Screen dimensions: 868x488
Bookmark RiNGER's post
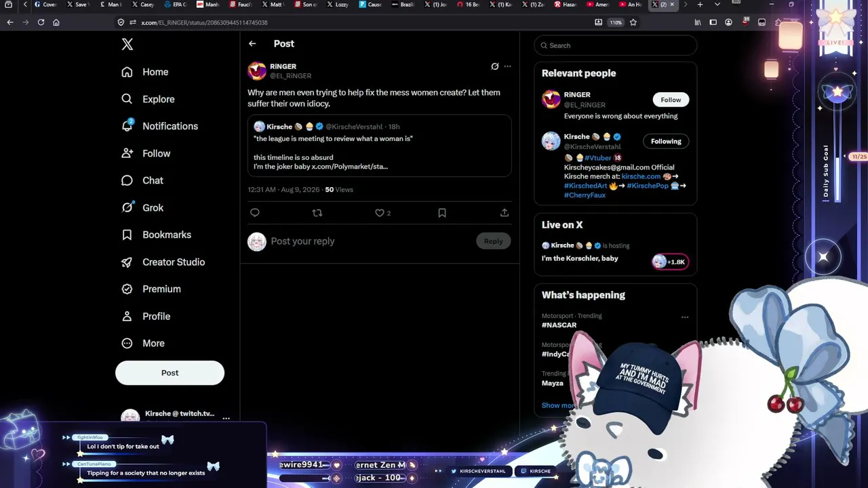coord(442,213)
